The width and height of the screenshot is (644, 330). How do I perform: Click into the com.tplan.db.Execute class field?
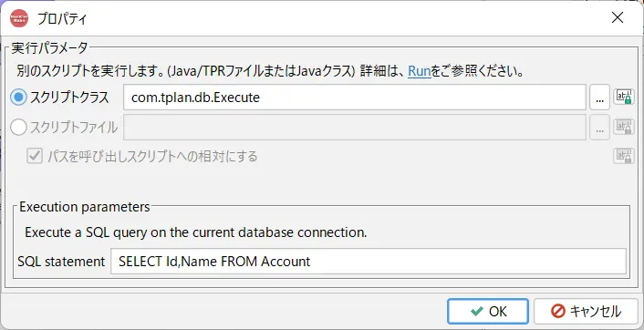click(355, 98)
